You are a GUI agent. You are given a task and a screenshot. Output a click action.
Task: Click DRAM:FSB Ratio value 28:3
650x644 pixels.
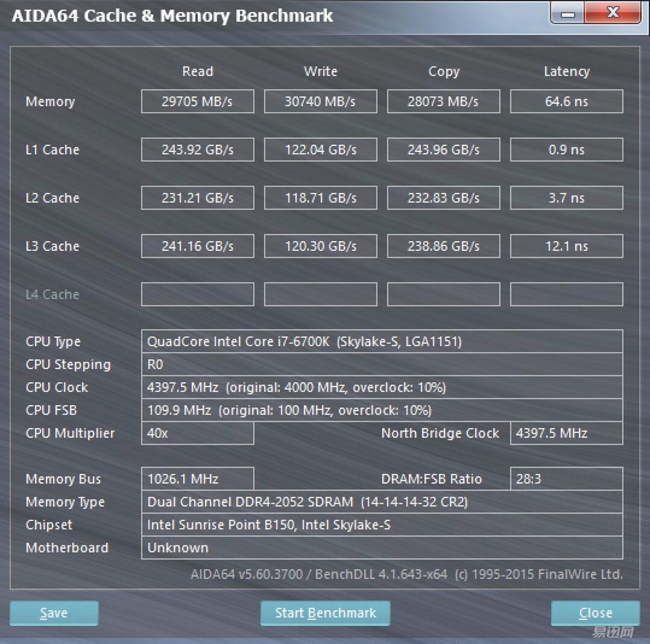[566, 479]
